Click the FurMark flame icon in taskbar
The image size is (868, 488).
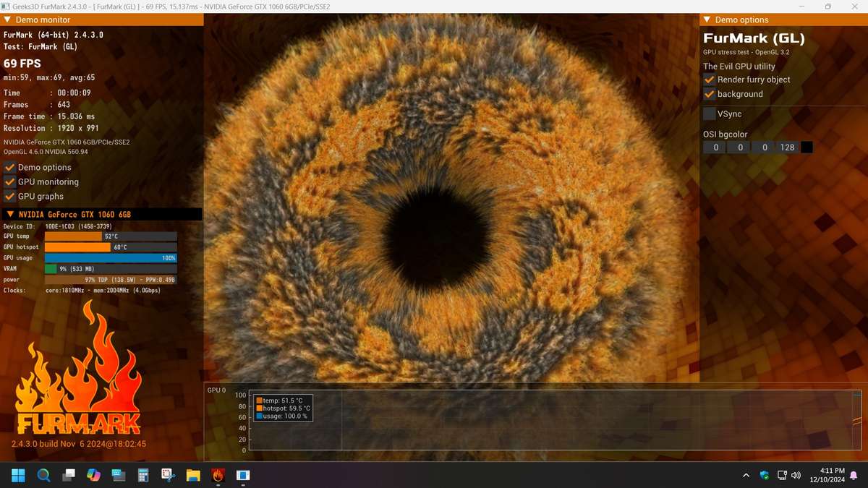(x=218, y=475)
